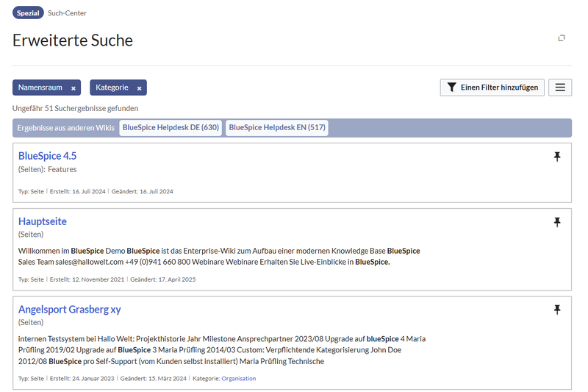Open the Hauptseite search result
This screenshot has width=588, height=392.
click(x=43, y=221)
